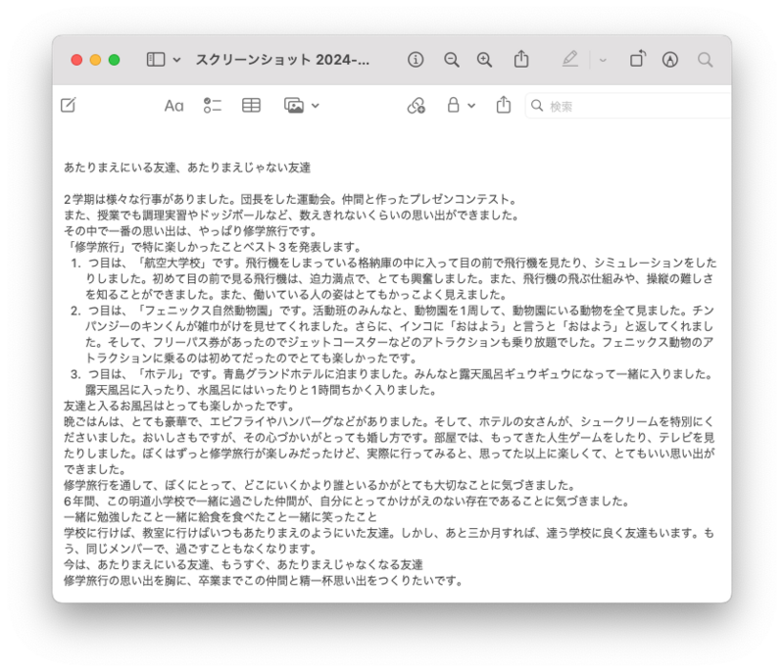Zoom out using the magnifier minus icon
Screen dimensions: 784x672
tap(451, 60)
